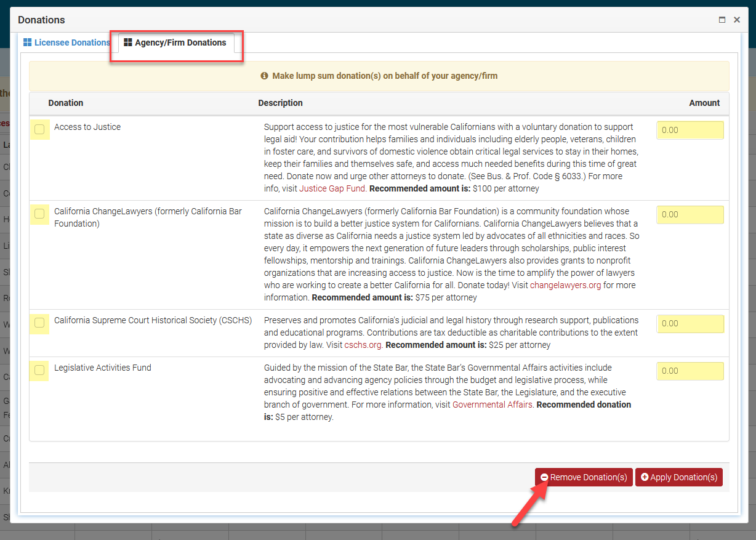This screenshot has height=540, width=756.
Task: Check the Legislative Activities Fund checkbox
Action: pyautogui.click(x=39, y=370)
